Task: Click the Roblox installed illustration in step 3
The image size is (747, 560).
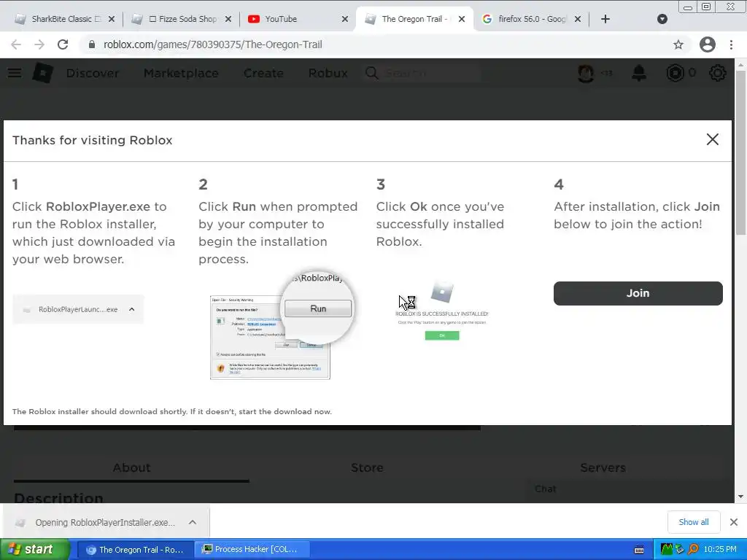Action: (441, 309)
